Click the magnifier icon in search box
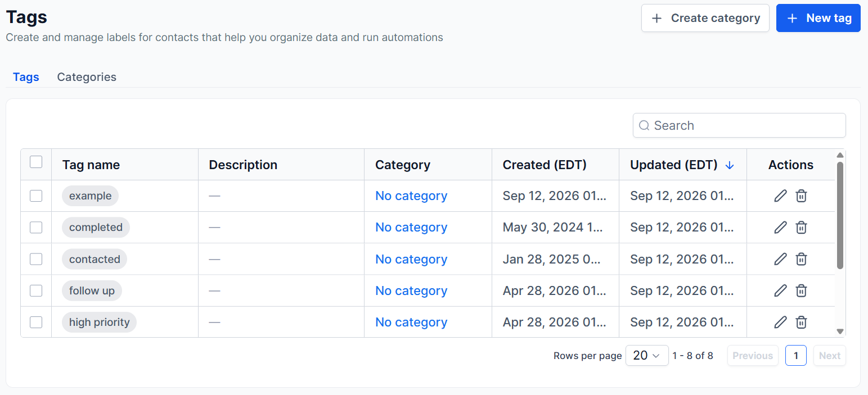The width and height of the screenshot is (868, 395). tap(645, 125)
